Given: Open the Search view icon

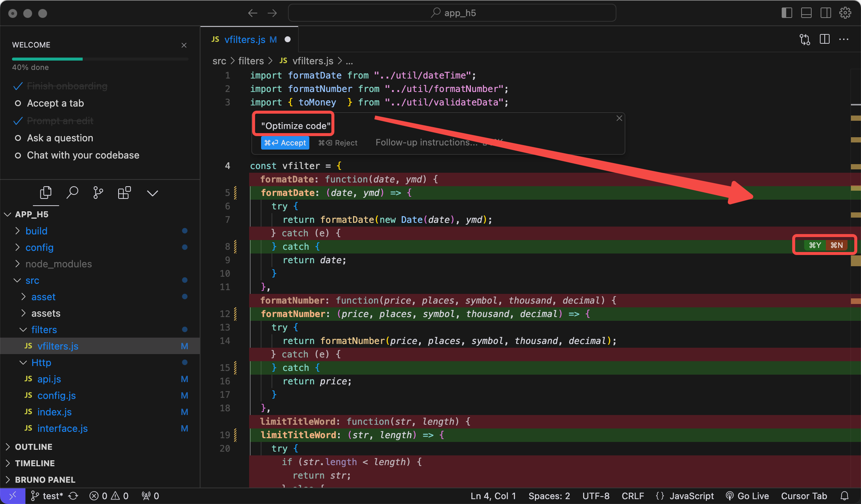Looking at the screenshot, I should pyautogui.click(x=72, y=193).
